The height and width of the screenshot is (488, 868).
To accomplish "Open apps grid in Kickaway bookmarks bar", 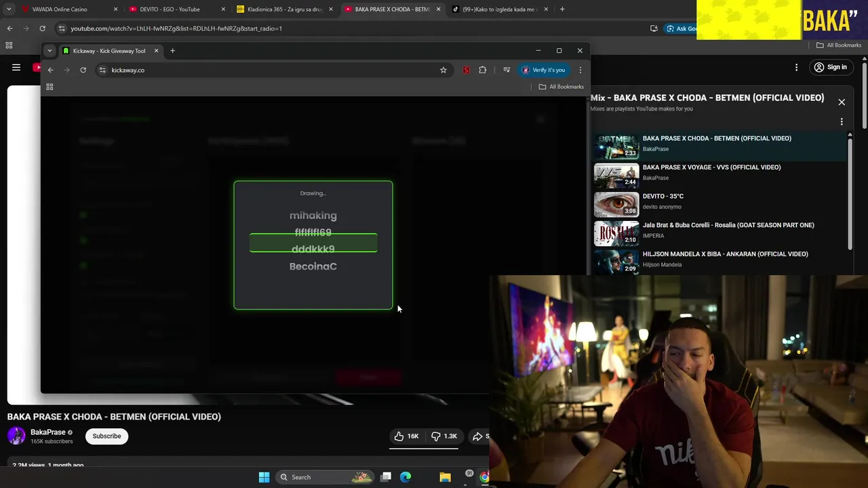I will pos(50,87).
